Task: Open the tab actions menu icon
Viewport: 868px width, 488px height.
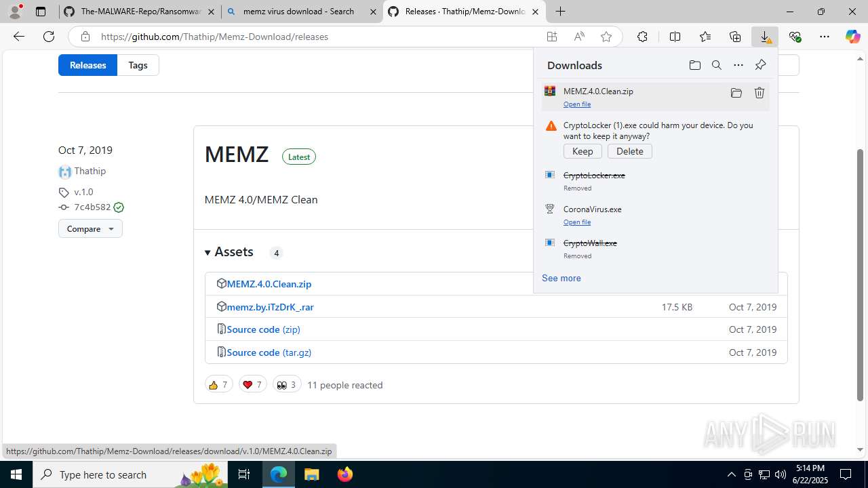Action: (41, 12)
